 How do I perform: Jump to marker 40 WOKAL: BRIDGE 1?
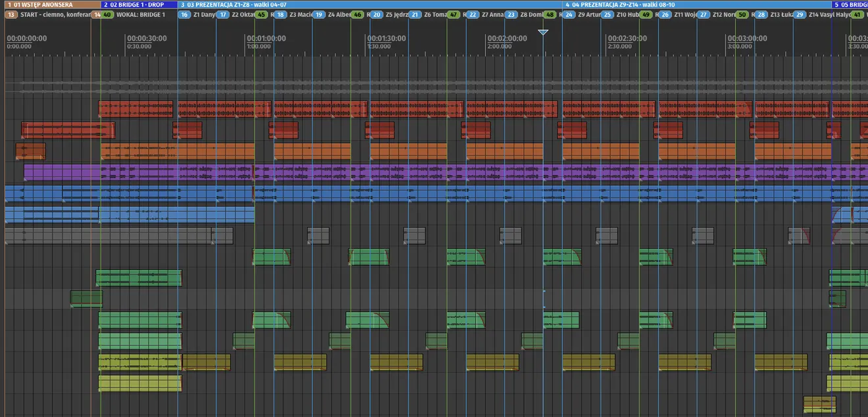tap(107, 14)
